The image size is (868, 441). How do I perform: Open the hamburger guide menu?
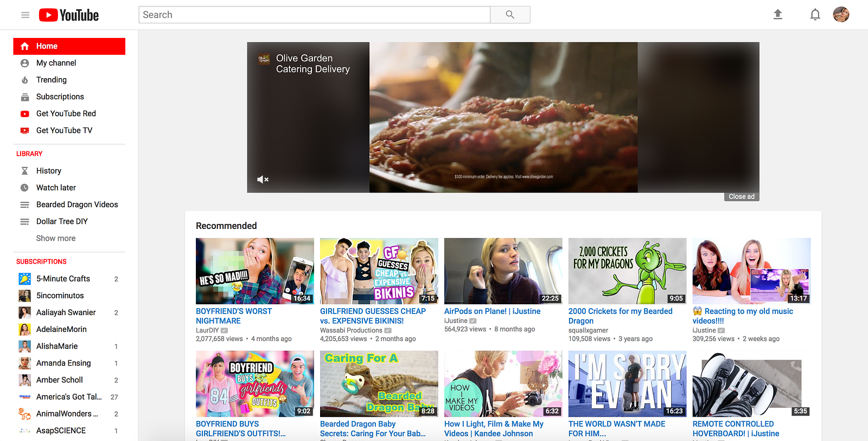[25, 15]
